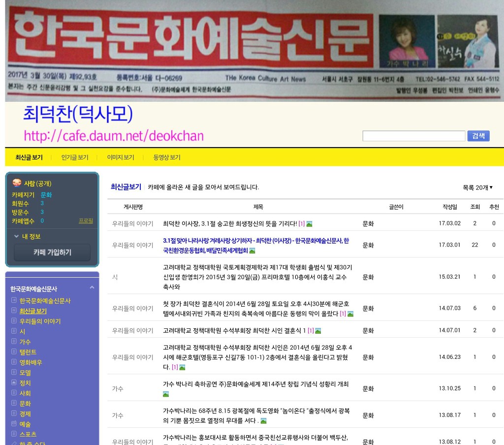Viewport: 504px width, 445px height.
Task: Open the 이미지 보기 tab
Action: [121, 158]
